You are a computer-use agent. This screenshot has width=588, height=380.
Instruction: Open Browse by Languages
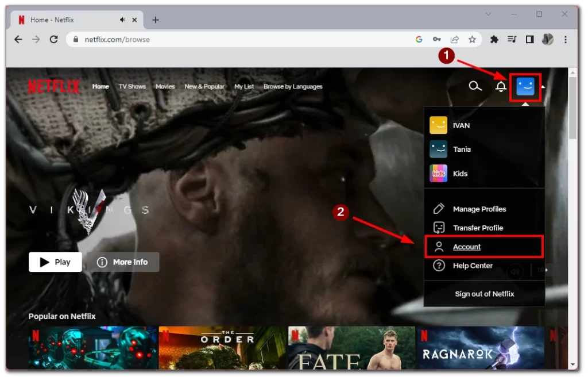[293, 86]
